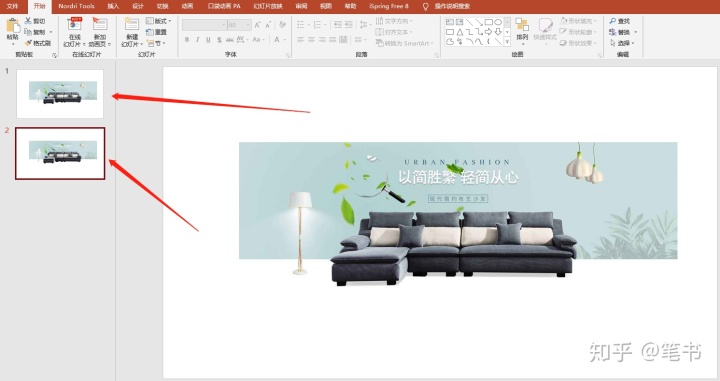Open the Clipboard pane launcher
Screen dimensions: 720x381
click(x=54, y=55)
